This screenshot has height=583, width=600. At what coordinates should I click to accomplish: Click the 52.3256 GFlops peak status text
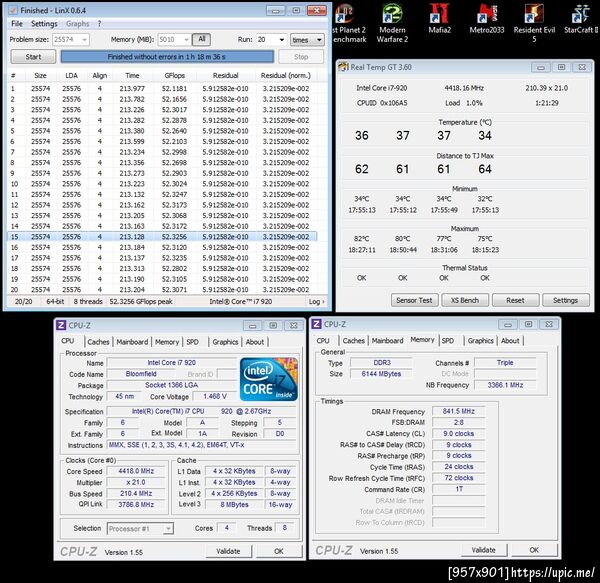tap(141, 301)
